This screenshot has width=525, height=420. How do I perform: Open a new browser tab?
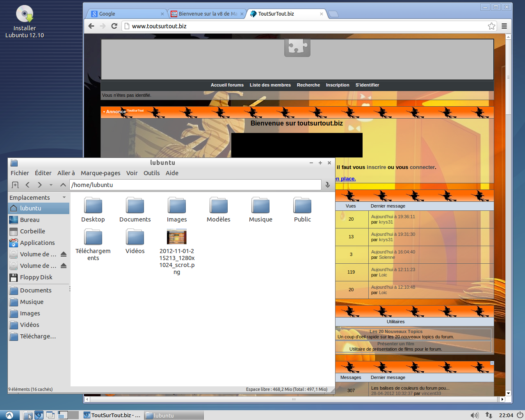coord(333,14)
